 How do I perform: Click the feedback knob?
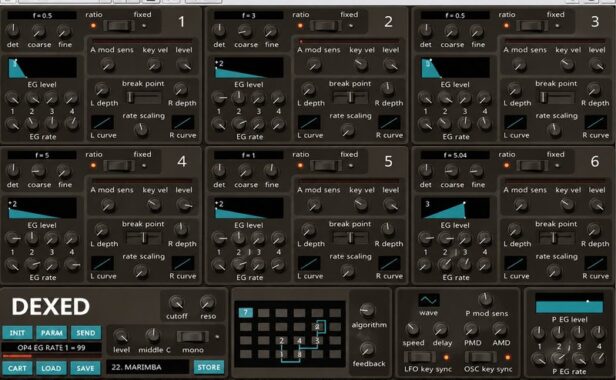coord(367,349)
